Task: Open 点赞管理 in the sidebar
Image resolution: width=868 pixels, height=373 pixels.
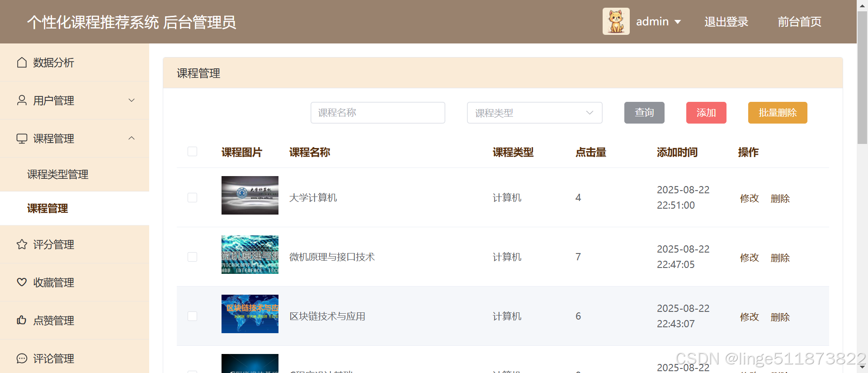Action: [75, 320]
